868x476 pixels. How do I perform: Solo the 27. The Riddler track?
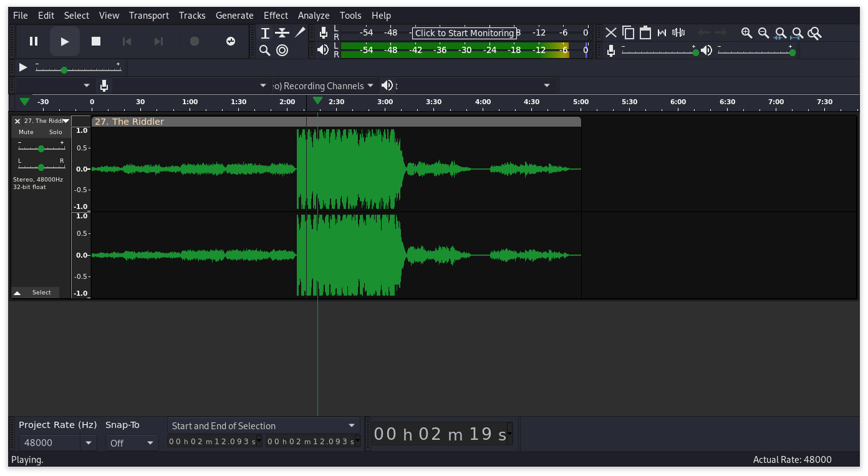pyautogui.click(x=55, y=132)
